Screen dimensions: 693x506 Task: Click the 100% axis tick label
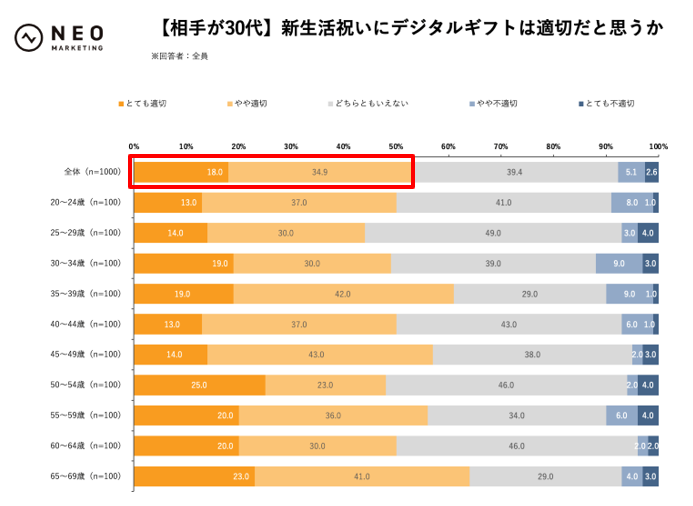click(657, 147)
